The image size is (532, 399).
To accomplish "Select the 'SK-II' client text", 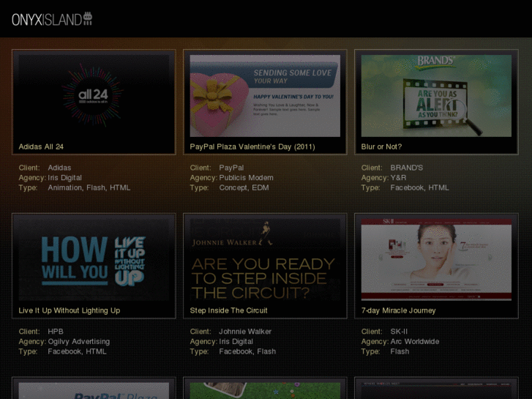I will click(x=399, y=332).
